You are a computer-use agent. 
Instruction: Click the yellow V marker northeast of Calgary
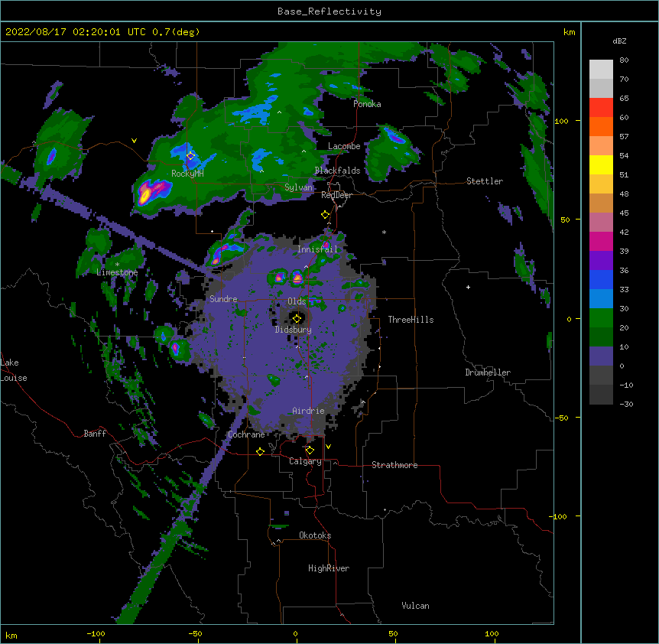(328, 447)
